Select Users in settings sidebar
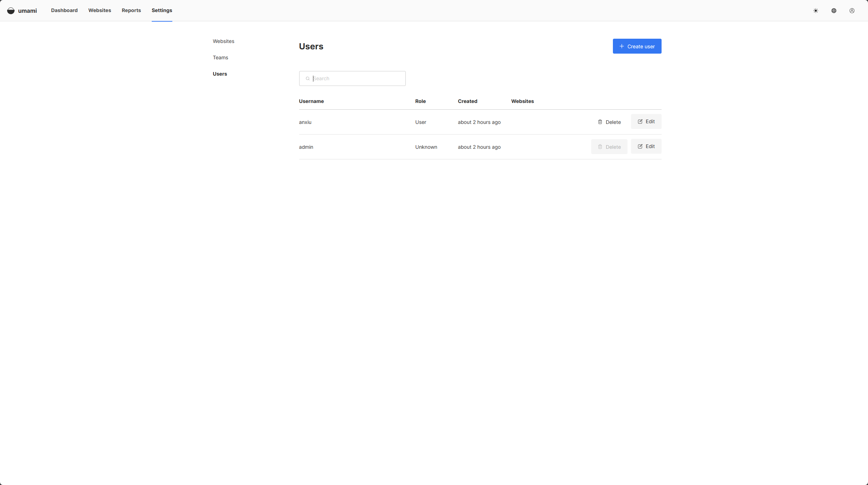This screenshot has width=868, height=485. tap(220, 74)
